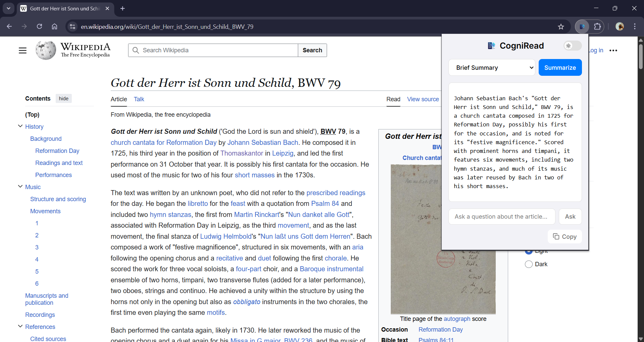Screen dimensions: 644x342
Task: Open the Brief Summary type dropdown
Action: (x=492, y=67)
